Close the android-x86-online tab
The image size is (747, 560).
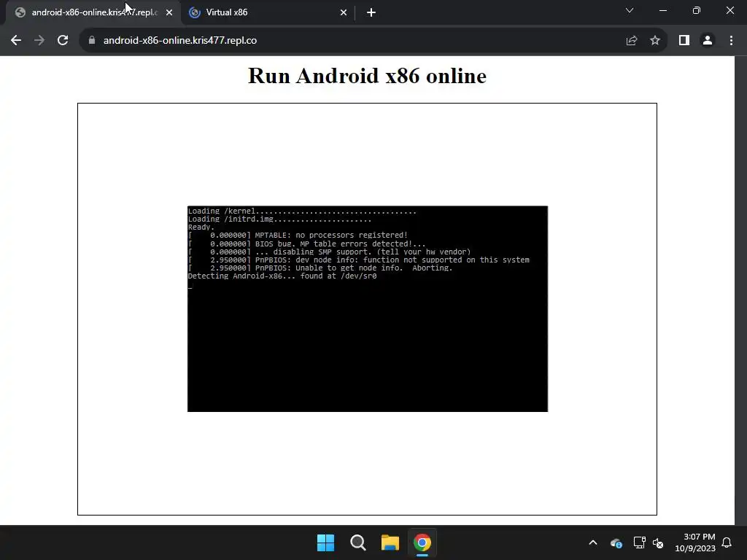pos(169,12)
